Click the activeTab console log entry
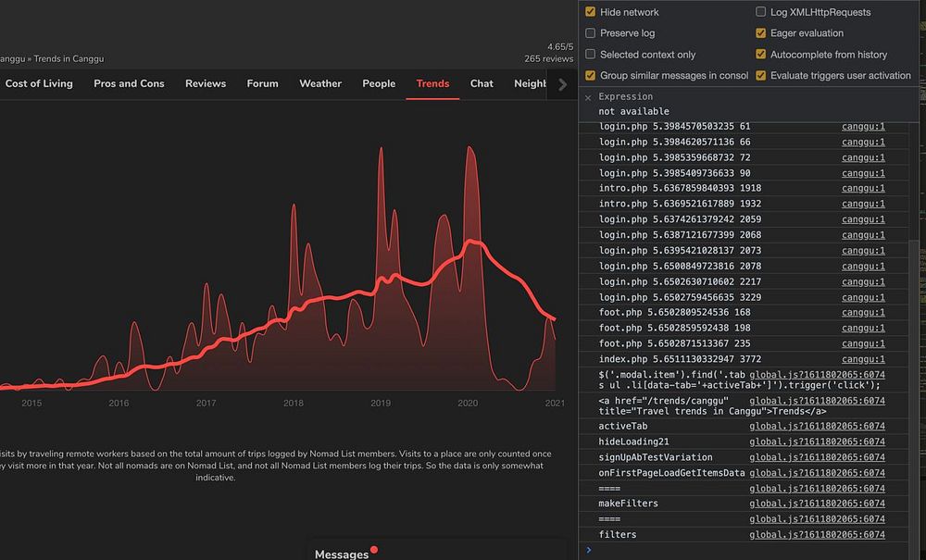The width and height of the screenshot is (926, 560). click(x=623, y=426)
